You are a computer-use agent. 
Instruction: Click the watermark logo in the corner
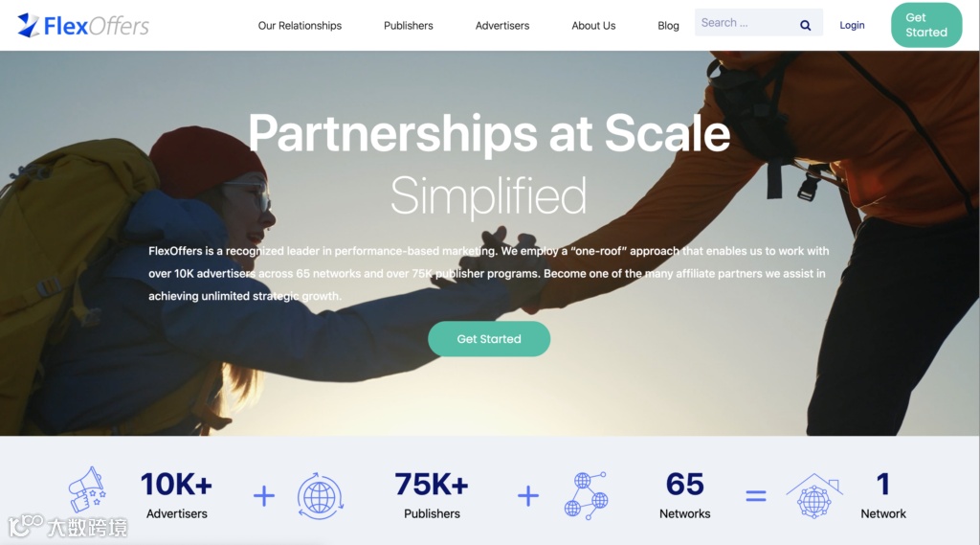point(68,526)
